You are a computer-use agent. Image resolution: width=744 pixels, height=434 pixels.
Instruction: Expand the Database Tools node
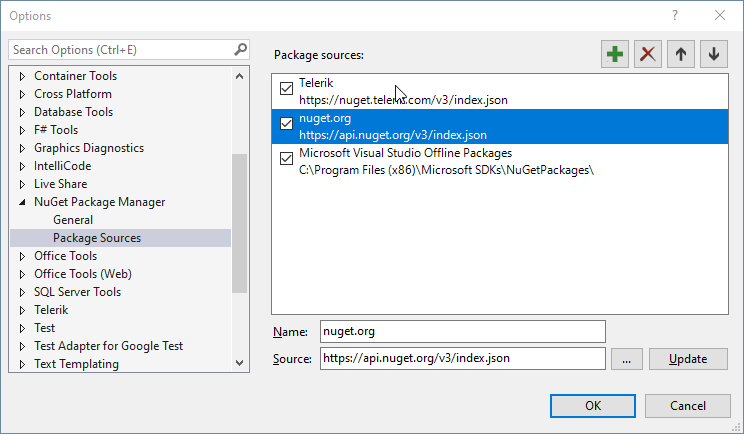[x=22, y=112]
